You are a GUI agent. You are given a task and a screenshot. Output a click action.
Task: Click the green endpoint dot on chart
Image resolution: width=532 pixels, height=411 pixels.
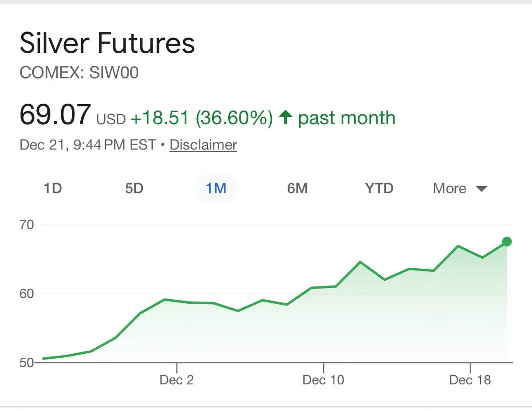point(507,242)
